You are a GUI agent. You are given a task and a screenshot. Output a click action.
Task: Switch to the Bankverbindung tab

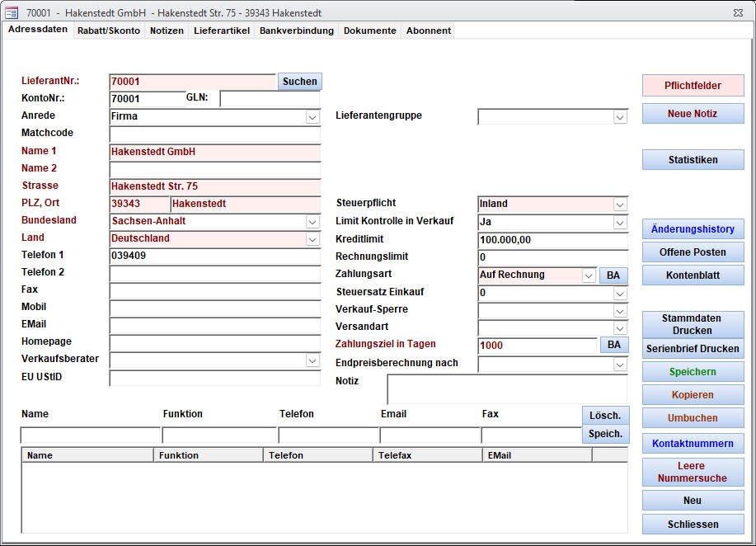click(297, 31)
